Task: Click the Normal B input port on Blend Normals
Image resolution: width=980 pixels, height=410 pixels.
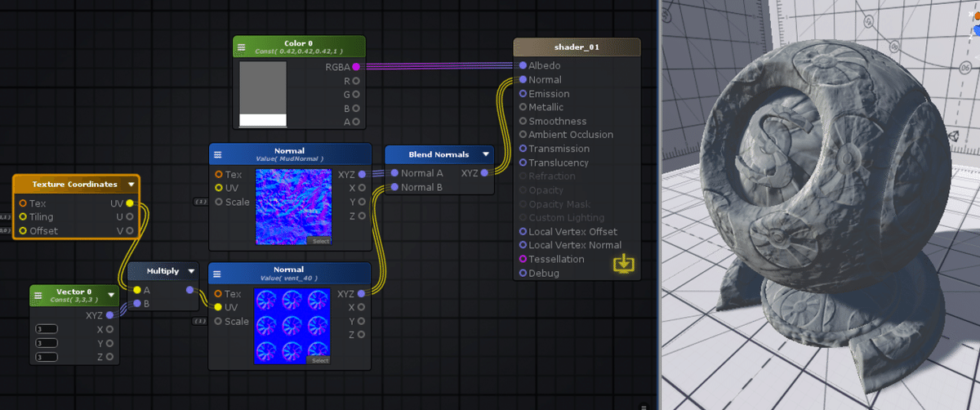Action: click(394, 187)
